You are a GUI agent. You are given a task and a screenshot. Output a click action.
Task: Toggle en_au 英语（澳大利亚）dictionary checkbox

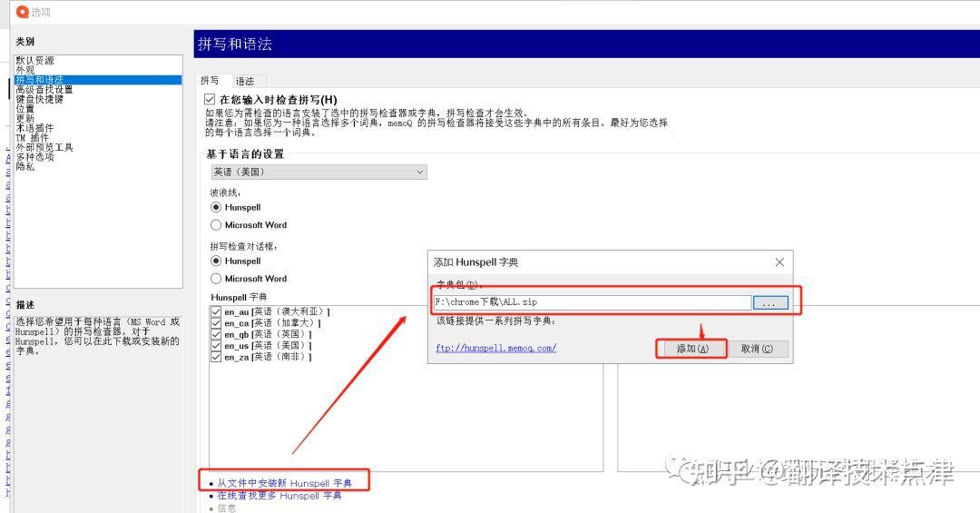(x=216, y=311)
